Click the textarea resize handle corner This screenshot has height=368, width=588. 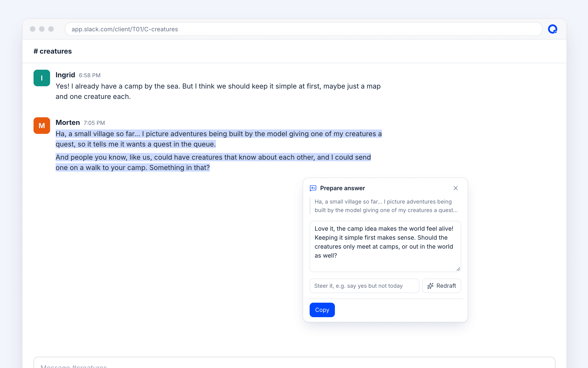pyautogui.click(x=458, y=269)
